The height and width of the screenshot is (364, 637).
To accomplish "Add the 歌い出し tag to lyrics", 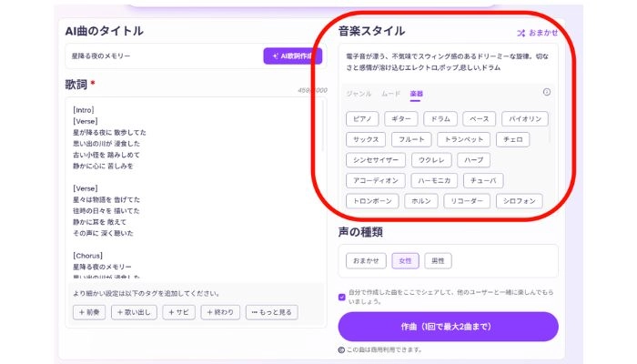I will pyautogui.click(x=134, y=312).
